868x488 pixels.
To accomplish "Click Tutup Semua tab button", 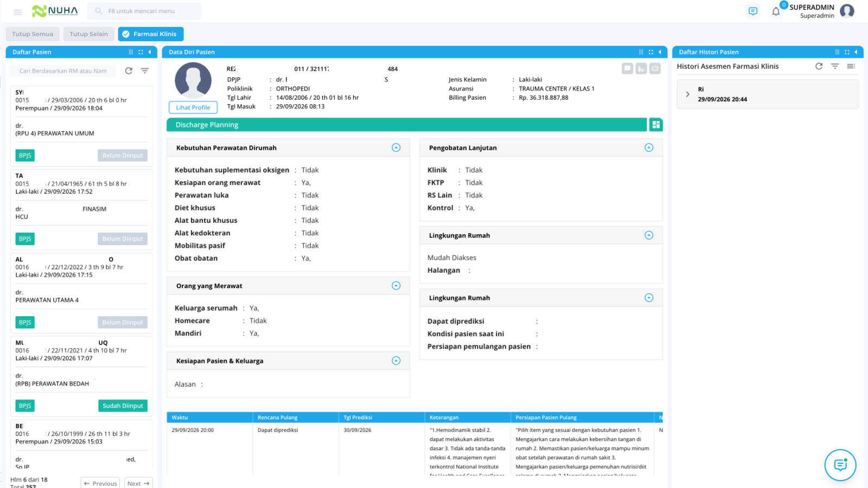I will tap(33, 34).
